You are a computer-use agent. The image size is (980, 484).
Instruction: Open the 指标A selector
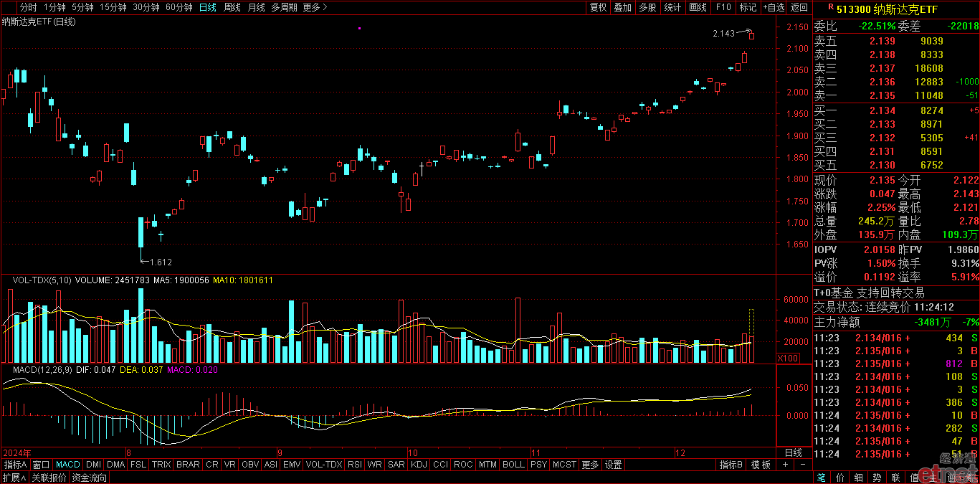tap(15, 465)
